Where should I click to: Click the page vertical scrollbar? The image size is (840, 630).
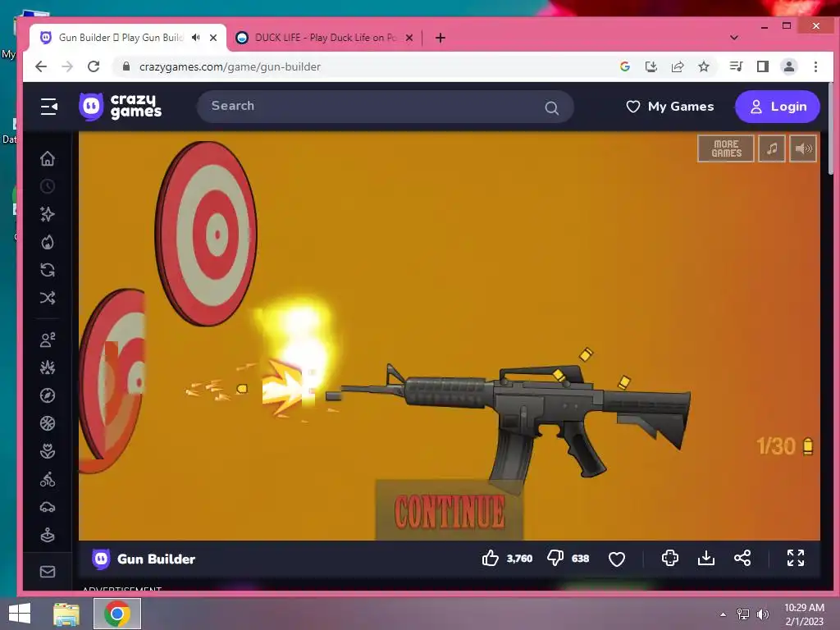coord(831,129)
